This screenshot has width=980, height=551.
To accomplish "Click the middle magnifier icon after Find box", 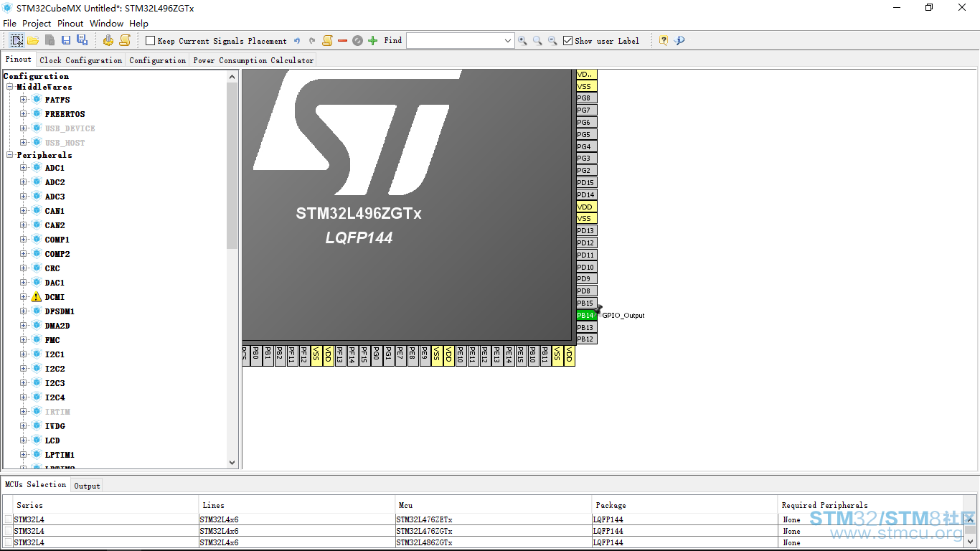I will [x=537, y=41].
